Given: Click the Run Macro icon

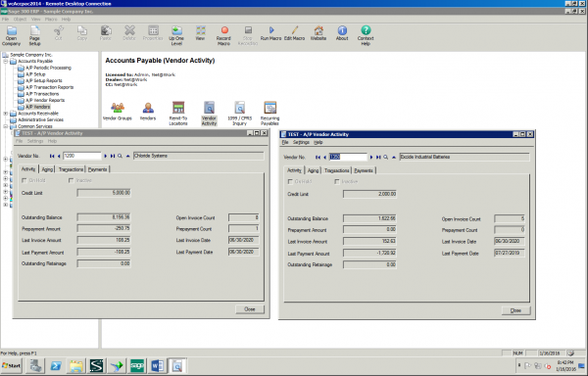Looking at the screenshot, I should click(270, 33).
